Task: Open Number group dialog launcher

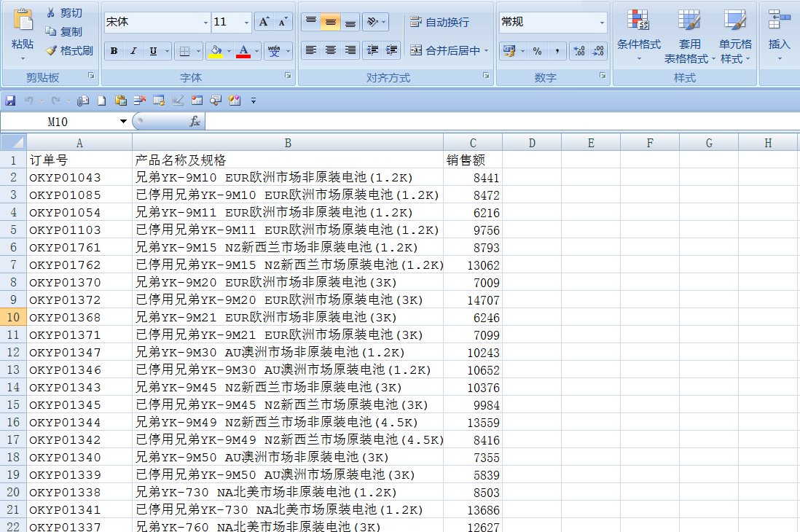Action: 603,76
